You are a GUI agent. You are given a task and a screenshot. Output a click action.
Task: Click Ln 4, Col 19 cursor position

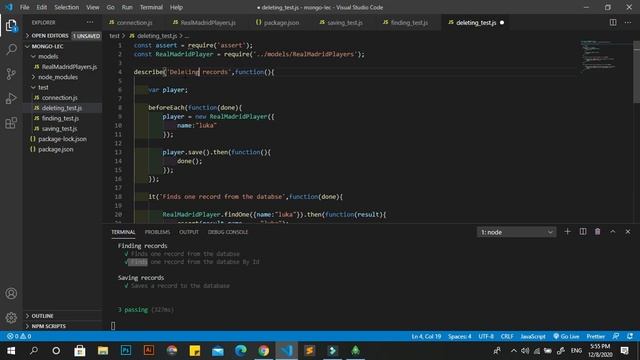click(426, 336)
